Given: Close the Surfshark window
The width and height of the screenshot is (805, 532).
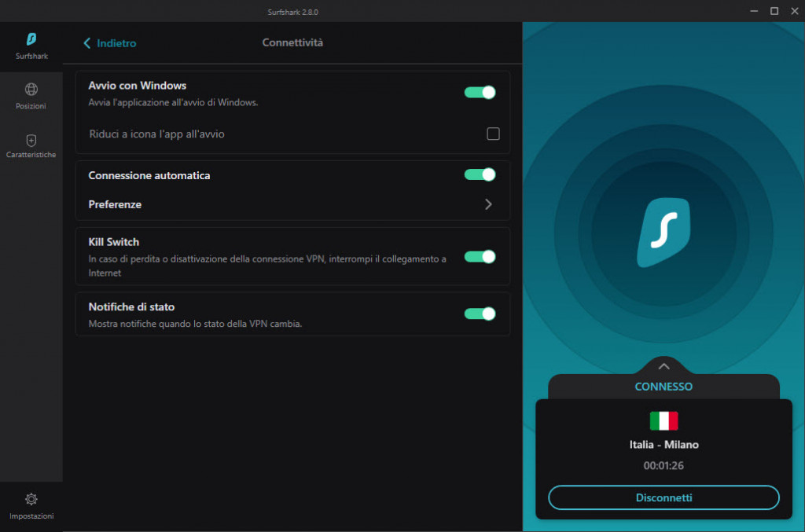Looking at the screenshot, I should pos(795,11).
